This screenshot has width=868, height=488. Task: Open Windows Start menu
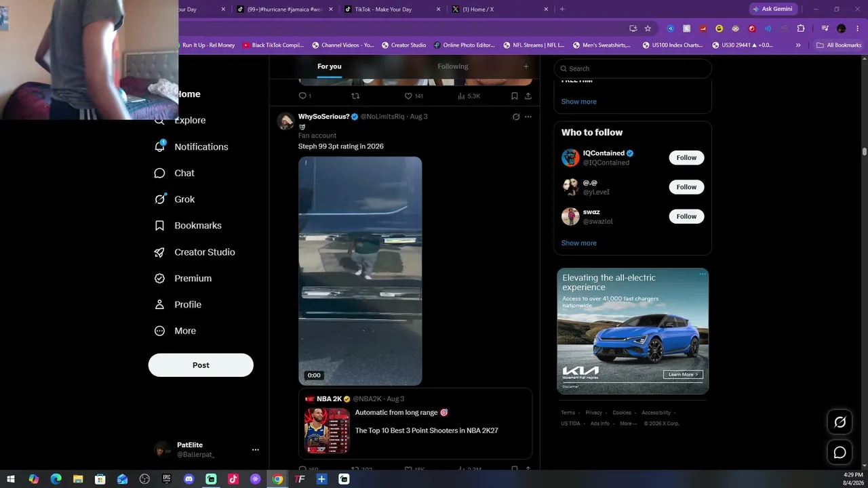[x=11, y=479]
